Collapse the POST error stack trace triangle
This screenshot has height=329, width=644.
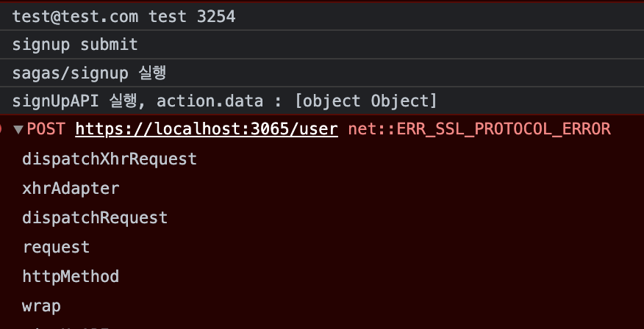point(18,130)
